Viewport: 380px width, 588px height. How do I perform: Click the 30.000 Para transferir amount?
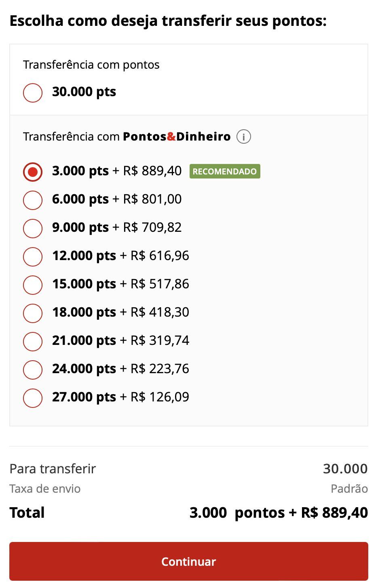coord(345,468)
